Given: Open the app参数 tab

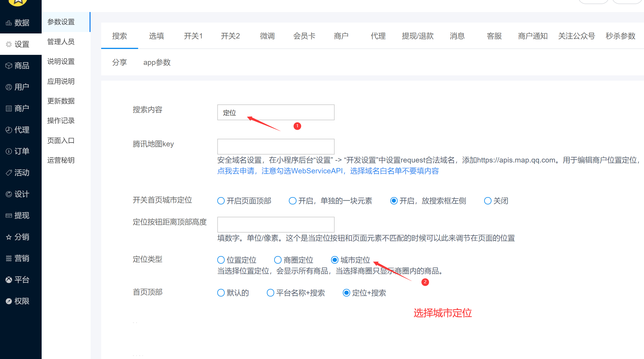Looking at the screenshot, I should (157, 62).
